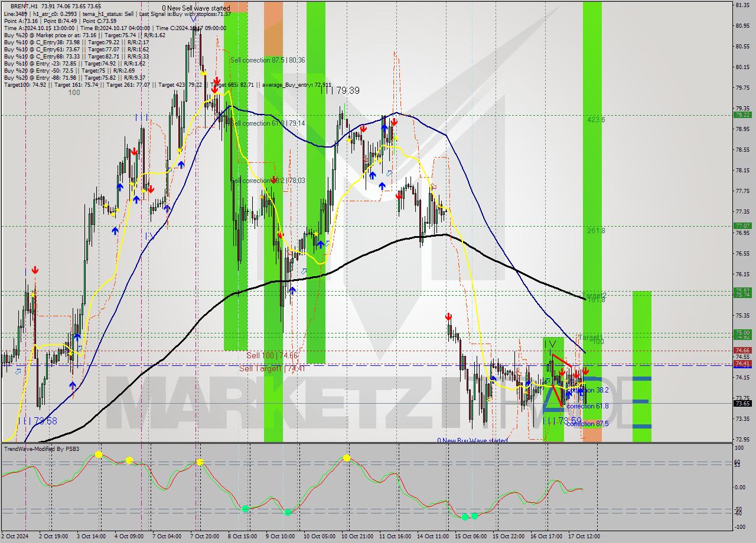756x543 pixels.
Task: Click the 'Buy %20 @ Entry -88: 71.98' line
Action: [x=40, y=77]
